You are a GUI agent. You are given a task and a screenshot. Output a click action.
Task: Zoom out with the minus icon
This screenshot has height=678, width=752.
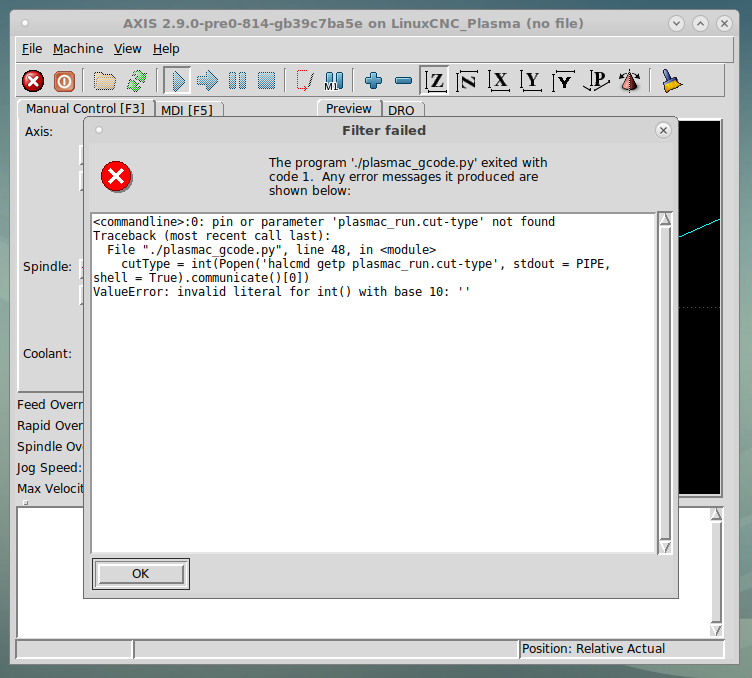click(403, 81)
